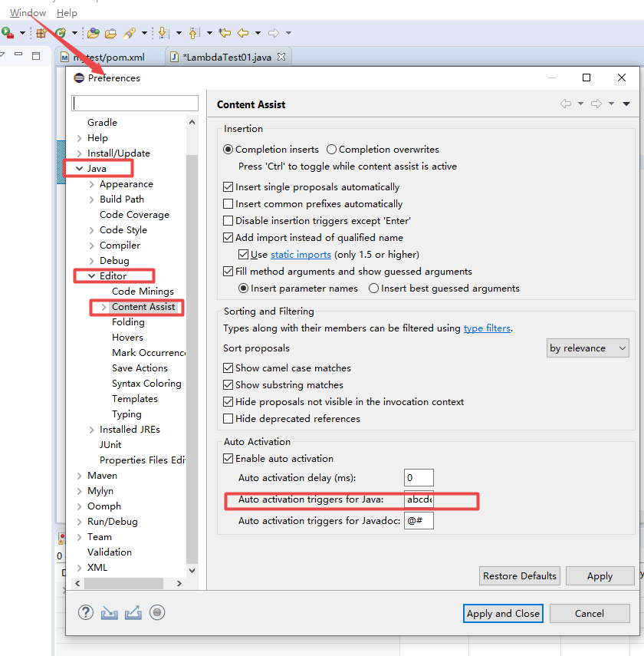Click the Import preferences icon
The image size is (644, 656).
tap(109, 613)
